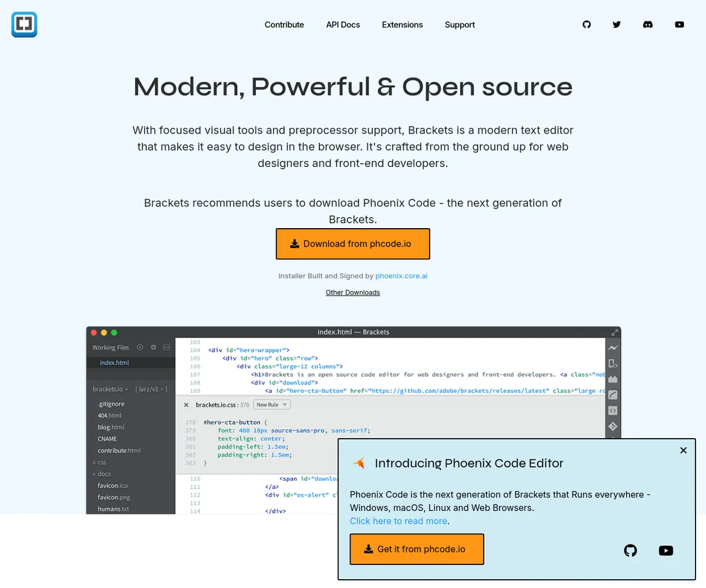This screenshot has width=706, height=588.
Task: Open the YouTube icon in header
Action: [680, 25]
